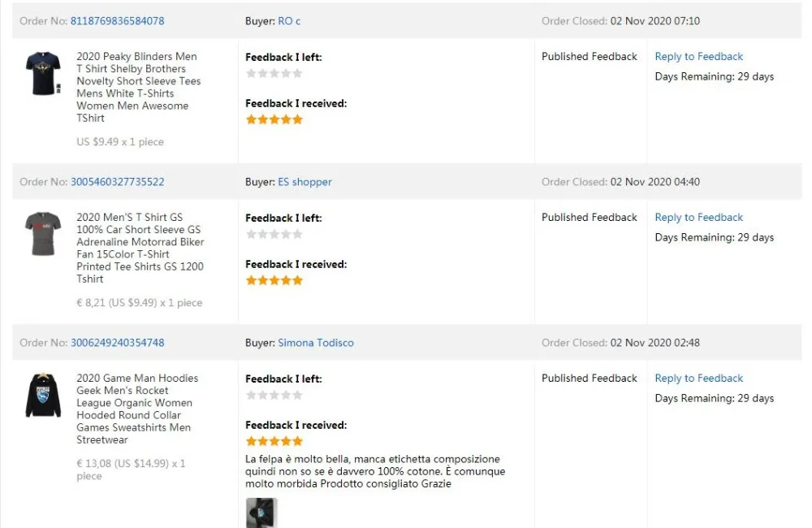Open the buyer's review photo thumbnail
The height and width of the screenshot is (528, 812).
261,513
